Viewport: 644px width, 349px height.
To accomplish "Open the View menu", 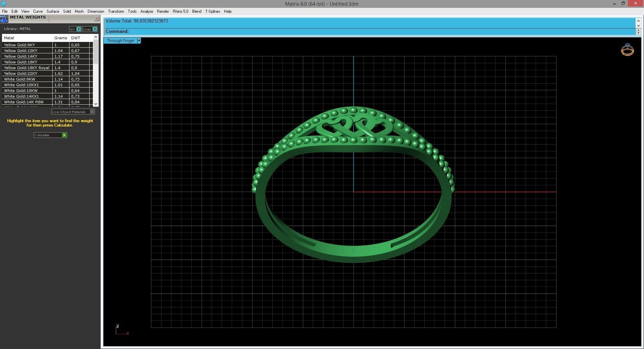I will click(x=25, y=11).
